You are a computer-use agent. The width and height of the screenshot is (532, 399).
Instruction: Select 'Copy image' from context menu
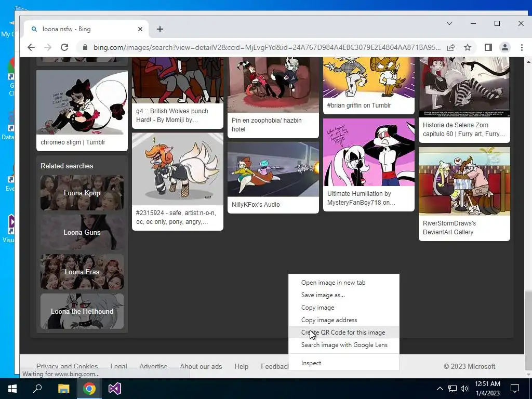tap(344, 308)
